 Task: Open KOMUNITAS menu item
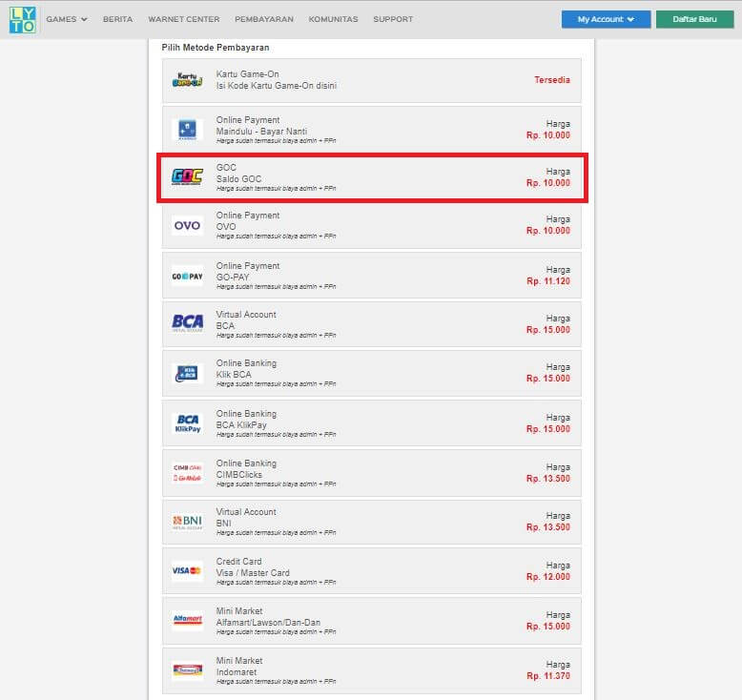point(333,19)
